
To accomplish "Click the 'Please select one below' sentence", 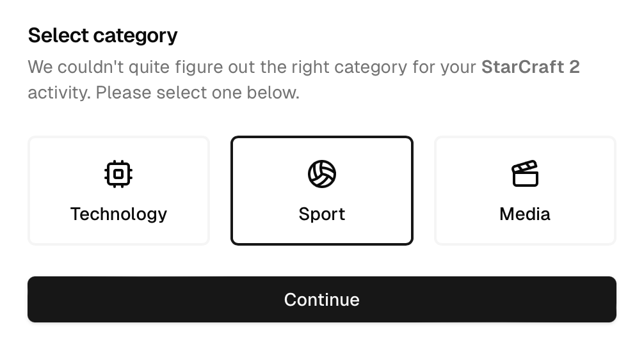I will 198,93.
